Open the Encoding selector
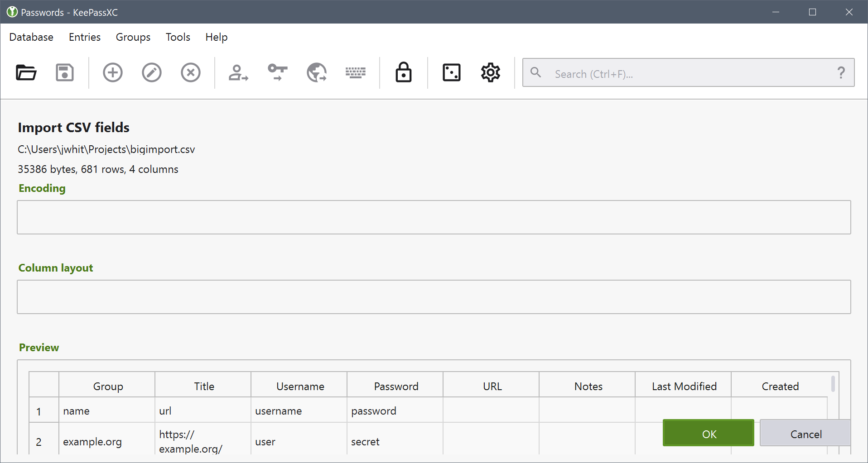The height and width of the screenshot is (463, 868). [x=434, y=217]
